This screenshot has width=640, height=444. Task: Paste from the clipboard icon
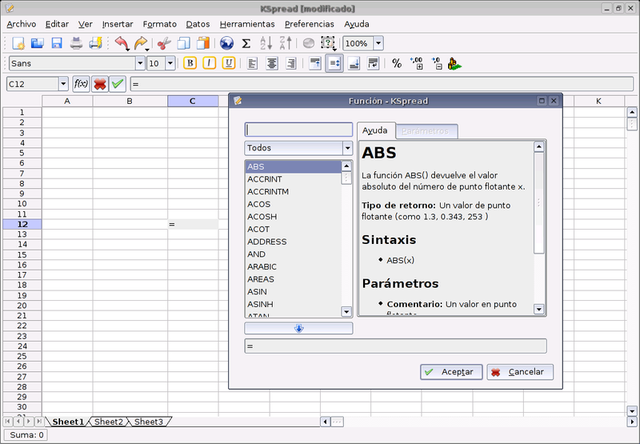[203, 43]
